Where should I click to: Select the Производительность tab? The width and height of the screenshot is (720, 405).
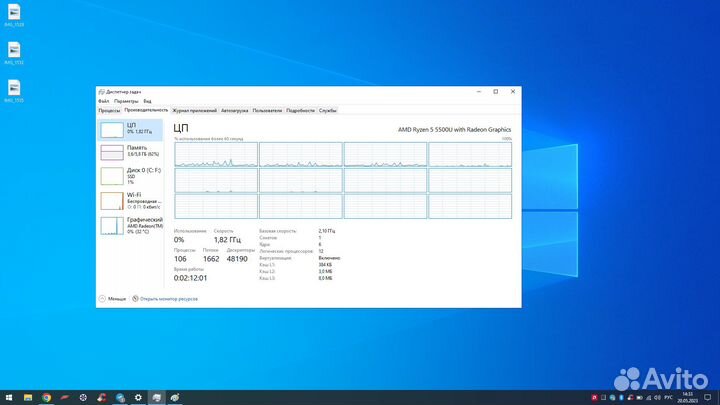(x=146, y=110)
